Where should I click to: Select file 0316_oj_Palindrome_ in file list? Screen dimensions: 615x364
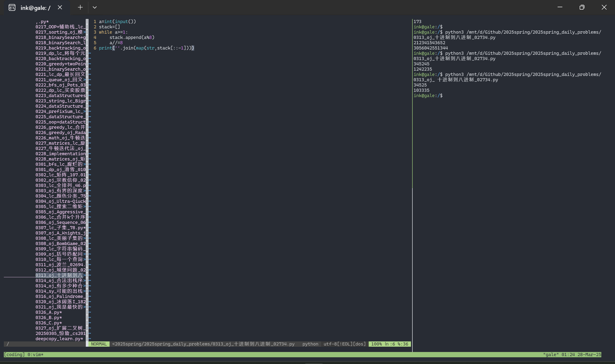61,296
